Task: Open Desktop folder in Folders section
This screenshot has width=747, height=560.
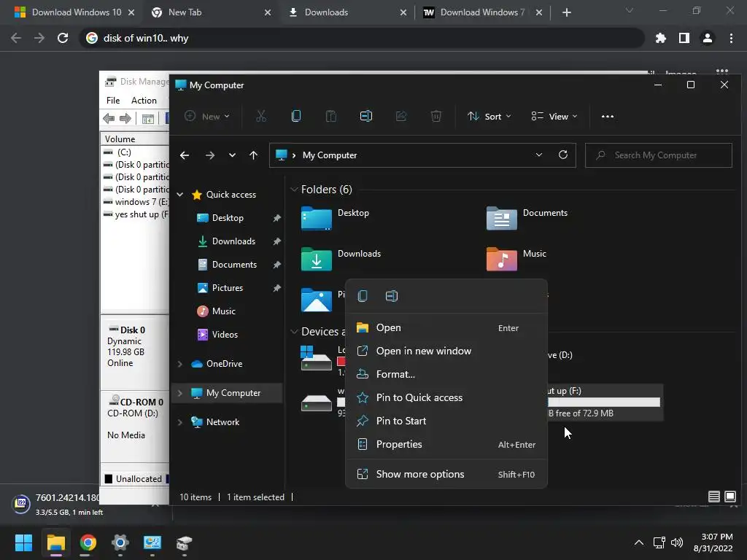Action: coord(335,218)
